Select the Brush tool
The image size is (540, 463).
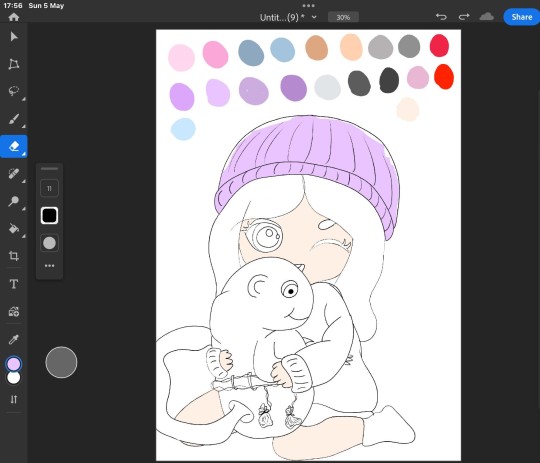[x=14, y=119]
